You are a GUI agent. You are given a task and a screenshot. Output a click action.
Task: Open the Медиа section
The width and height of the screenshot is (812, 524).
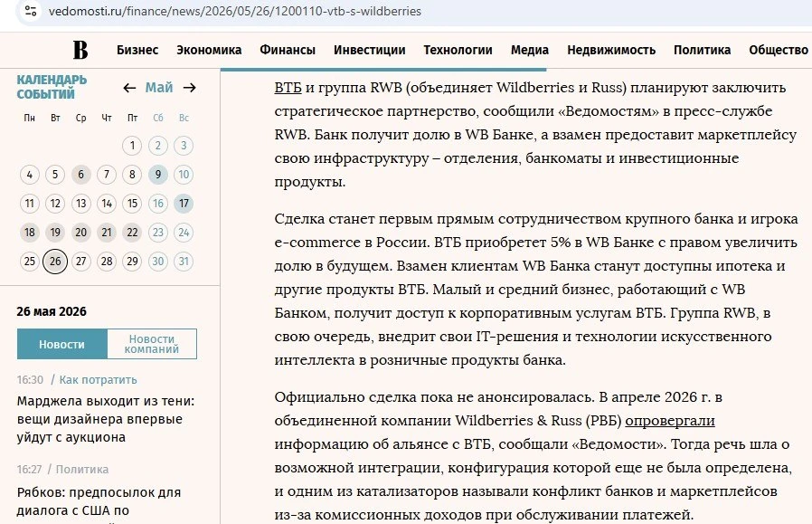coord(529,51)
